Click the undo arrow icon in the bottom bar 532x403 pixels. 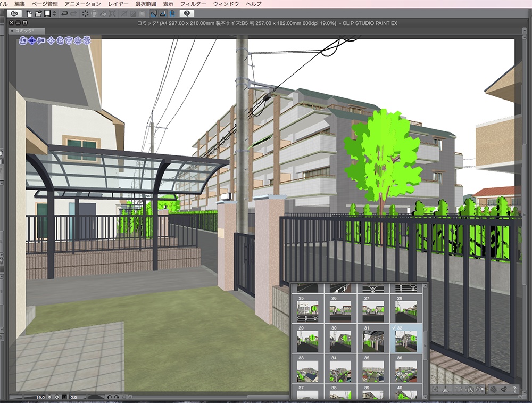110,397
